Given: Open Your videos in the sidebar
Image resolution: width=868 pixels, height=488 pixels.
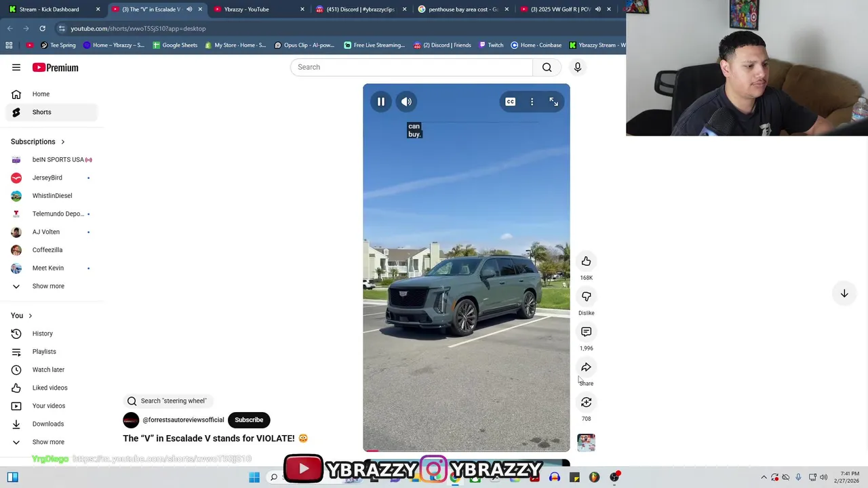Looking at the screenshot, I should point(52,406).
